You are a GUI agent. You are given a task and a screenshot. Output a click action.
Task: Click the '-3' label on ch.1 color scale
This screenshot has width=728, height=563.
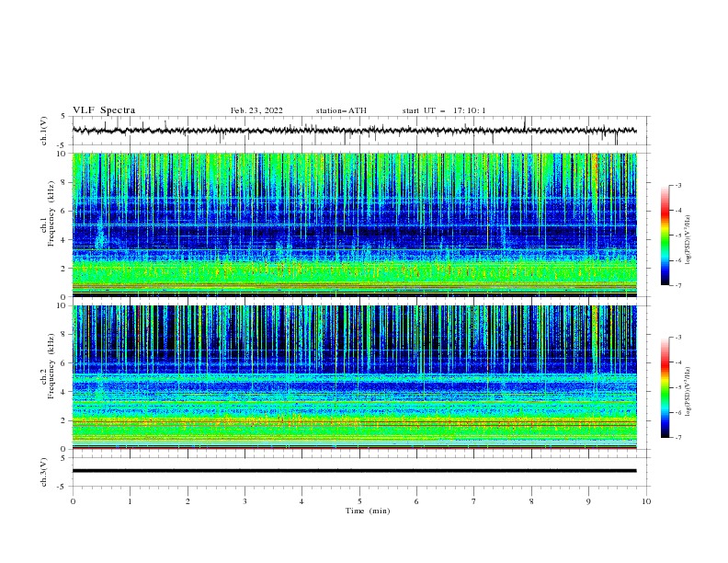(x=677, y=185)
